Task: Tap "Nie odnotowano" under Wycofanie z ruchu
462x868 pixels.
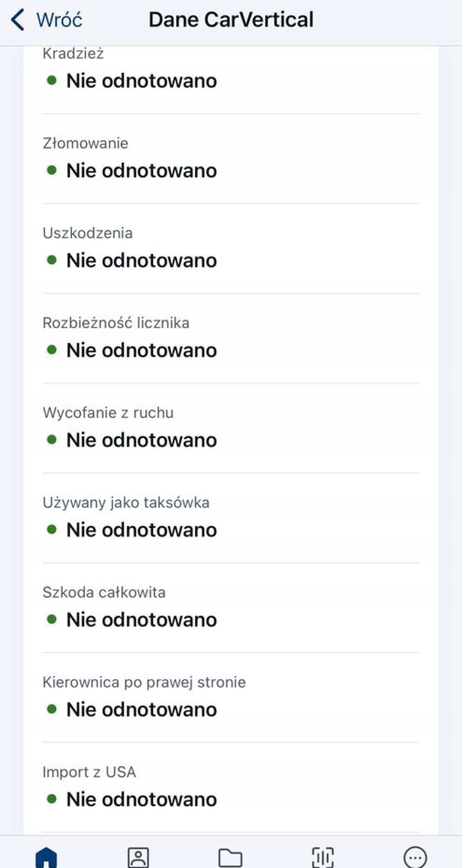Action: coord(142,440)
